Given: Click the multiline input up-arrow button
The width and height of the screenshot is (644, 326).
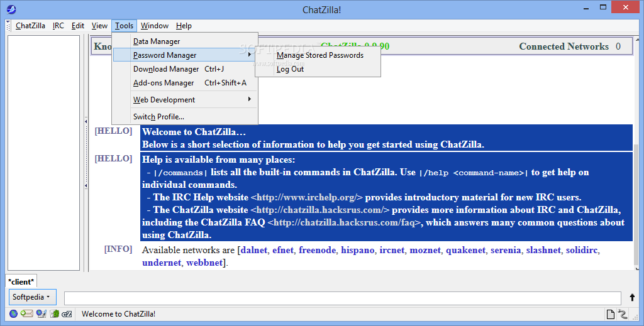Looking at the screenshot, I should (632, 297).
